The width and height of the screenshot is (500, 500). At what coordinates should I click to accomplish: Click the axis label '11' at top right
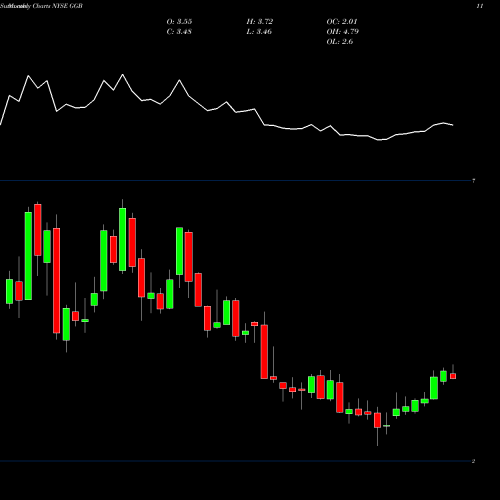(480, 6)
